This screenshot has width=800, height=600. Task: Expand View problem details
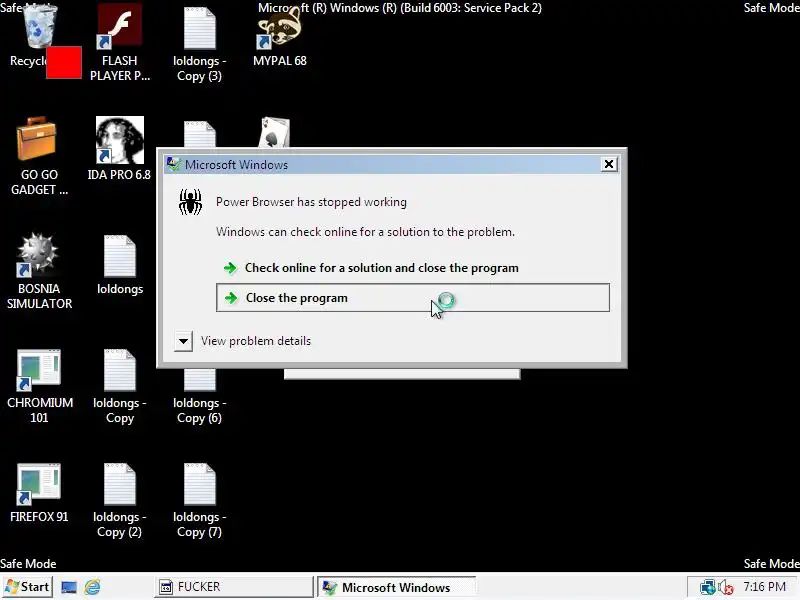click(x=183, y=341)
